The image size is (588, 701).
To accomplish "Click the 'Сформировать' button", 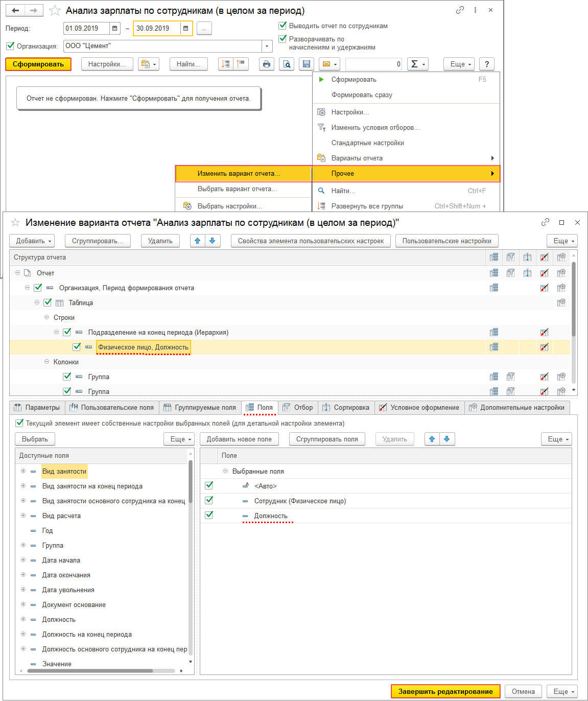I will (38, 64).
